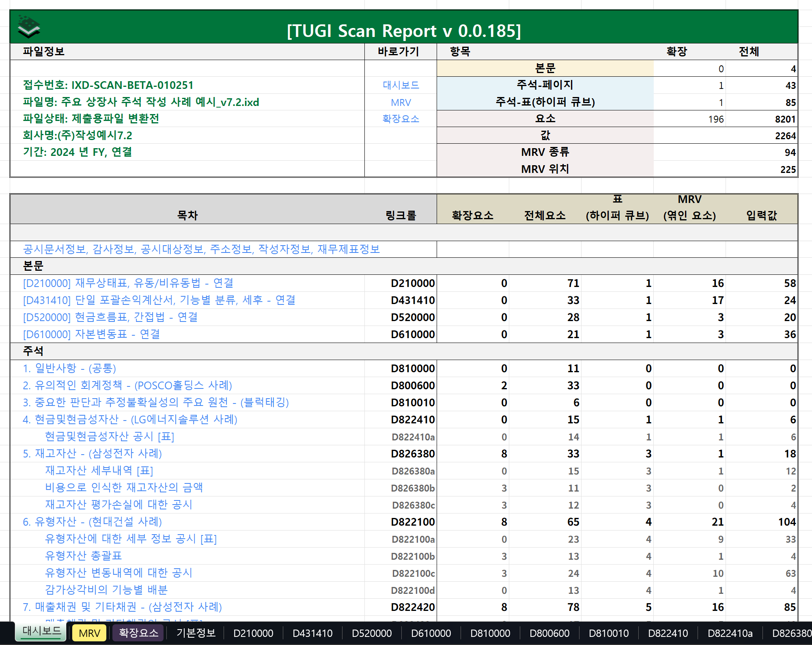Image resolution: width=812 pixels, height=645 pixels.
Task: Open the [D610000] 자본변동표 link
Action: pos(91,334)
